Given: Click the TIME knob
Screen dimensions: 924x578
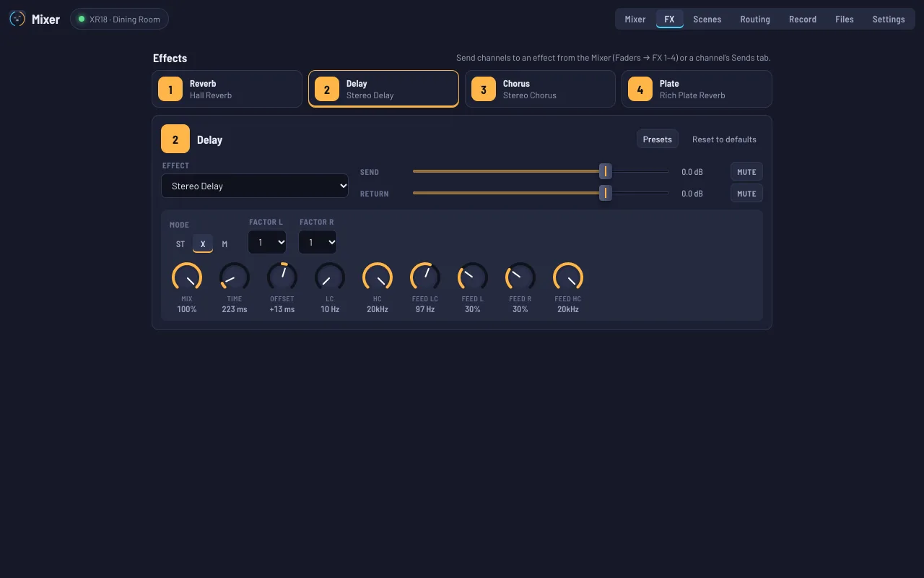Looking at the screenshot, I should coord(235,277).
